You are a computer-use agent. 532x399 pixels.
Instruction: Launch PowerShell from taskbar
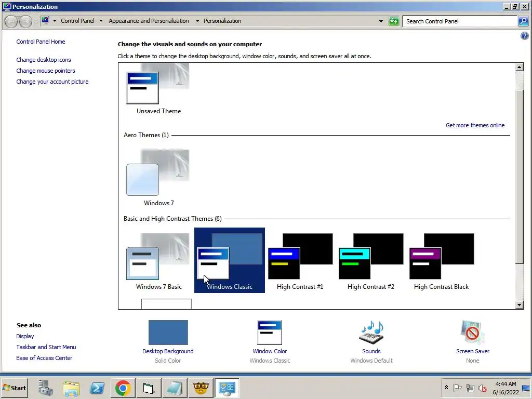(x=97, y=388)
